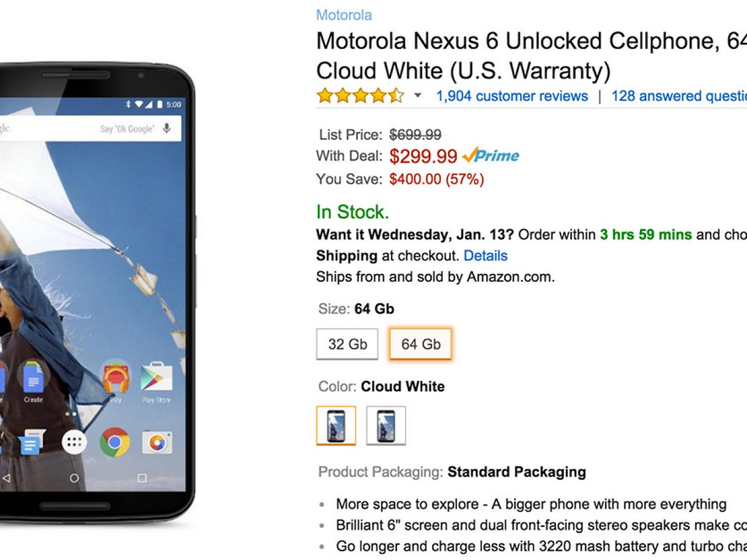Click the Motorola brand link
The height and width of the screenshot is (560, 747).
[x=344, y=15]
